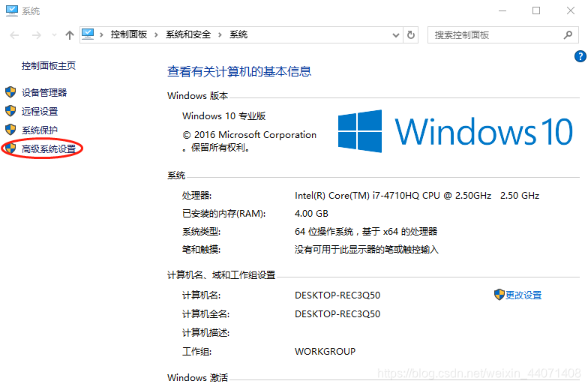Click the Back navigation arrow
The height and width of the screenshot is (387, 588).
pyautogui.click(x=15, y=35)
